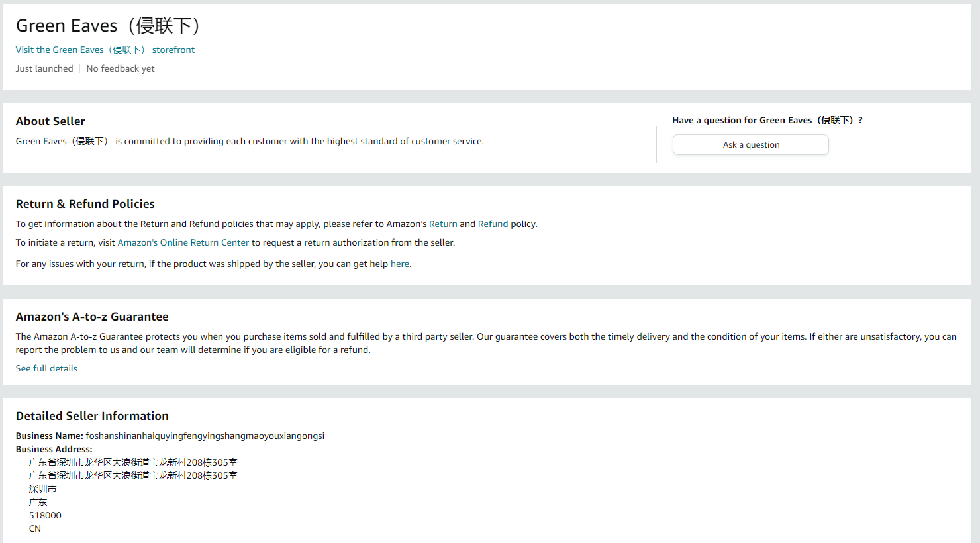Open Amazon's Return policy link

pyautogui.click(x=443, y=224)
